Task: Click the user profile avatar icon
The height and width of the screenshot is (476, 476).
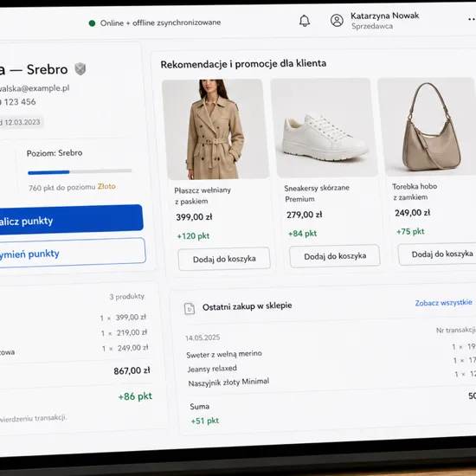Action: tap(337, 21)
